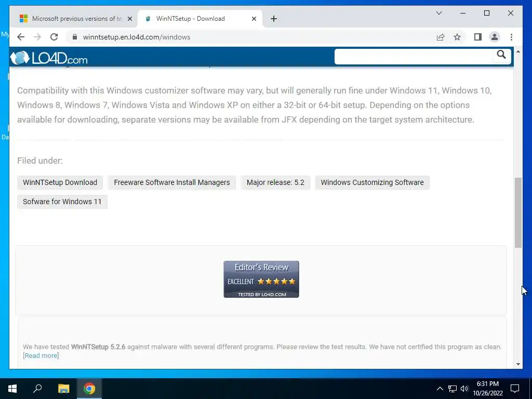Click the vertical scrollbar thumb

(518, 212)
